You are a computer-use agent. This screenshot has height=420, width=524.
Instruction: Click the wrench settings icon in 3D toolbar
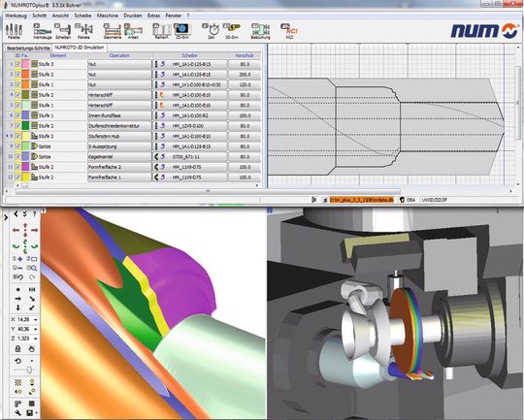click(18, 413)
